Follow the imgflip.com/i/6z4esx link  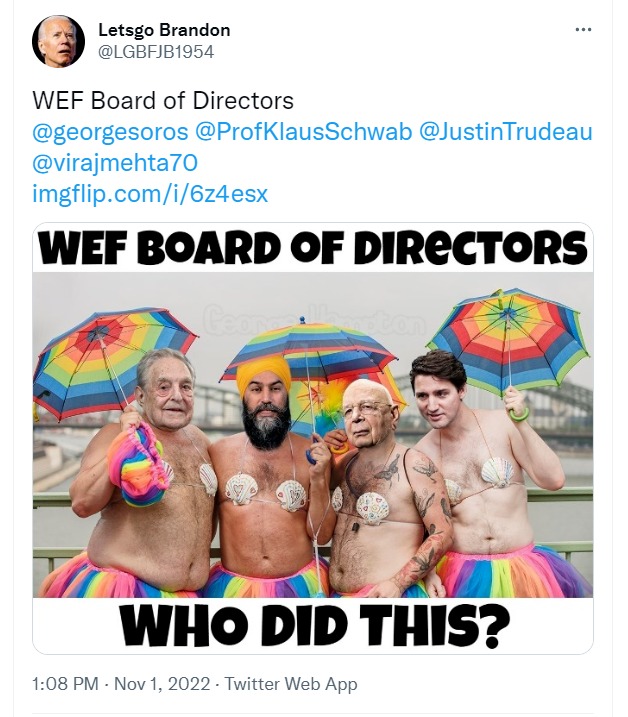[x=150, y=193]
